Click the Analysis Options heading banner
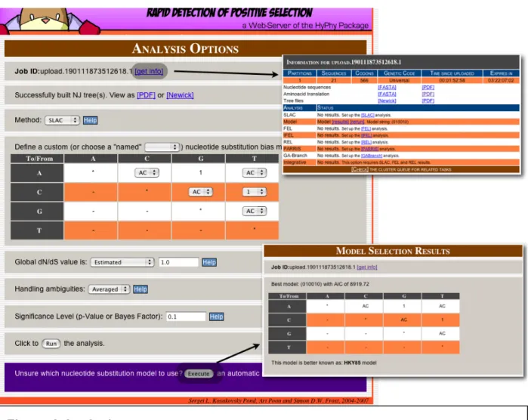 tap(186, 48)
